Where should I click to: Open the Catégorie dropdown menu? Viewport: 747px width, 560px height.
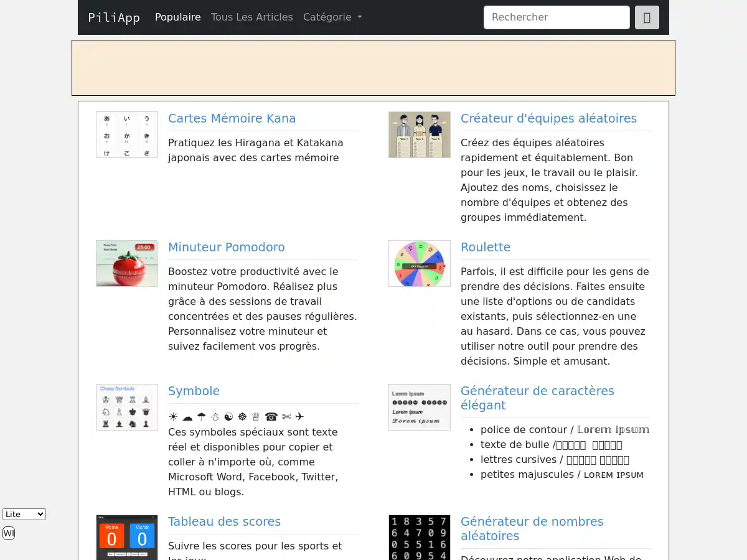coord(332,17)
